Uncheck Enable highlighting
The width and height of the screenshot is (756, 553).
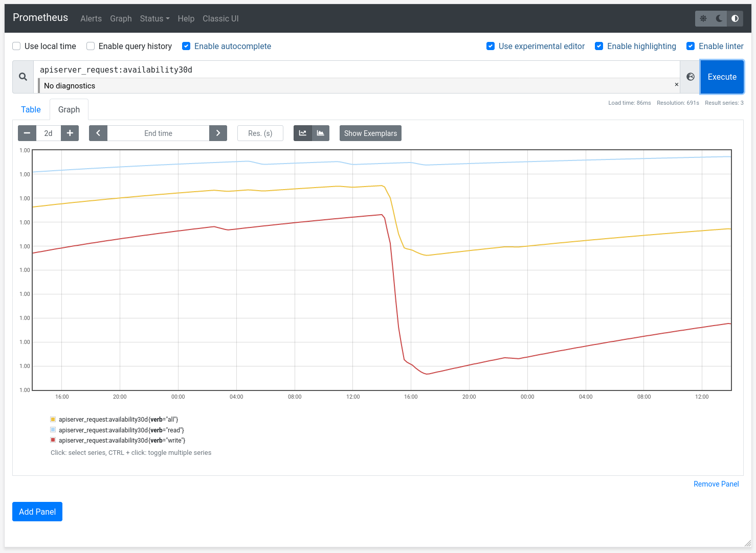tap(599, 46)
